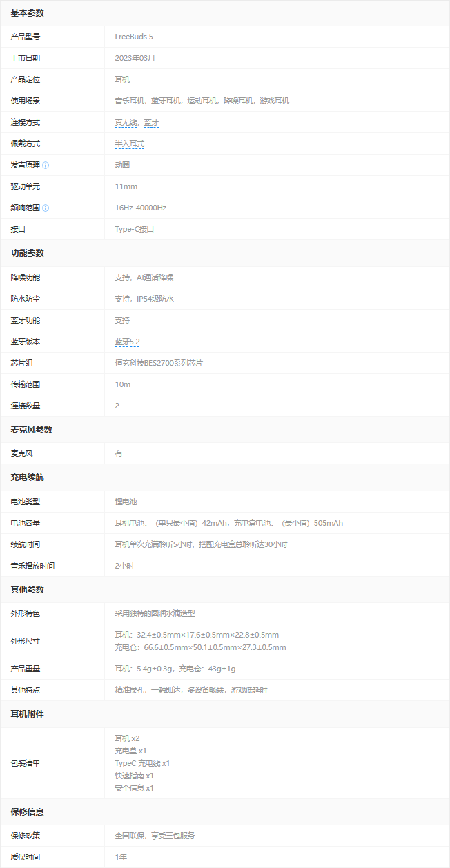Screen dimensions: 450x868
Task: Click the 有 value in 麦克风 row
Action: pos(119,453)
